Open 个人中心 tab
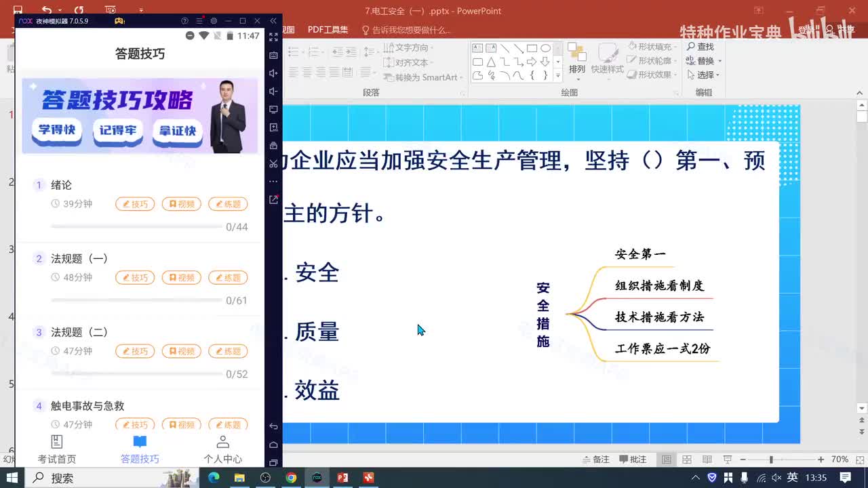Viewport: 868px width, 488px height. tap(222, 450)
